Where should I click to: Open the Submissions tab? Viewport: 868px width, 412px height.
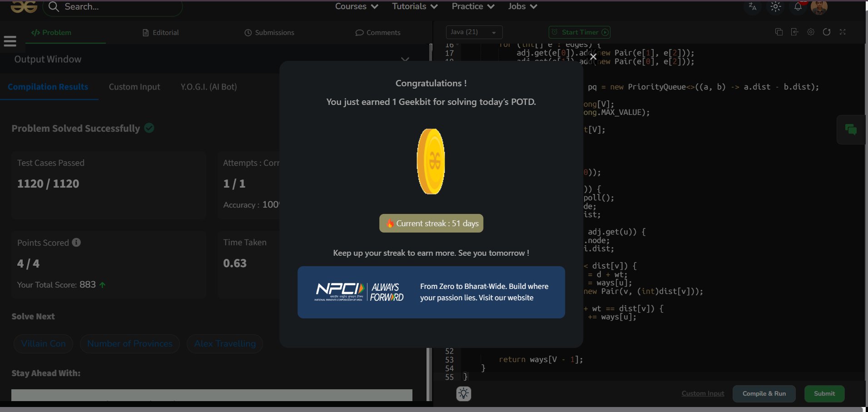pos(269,33)
